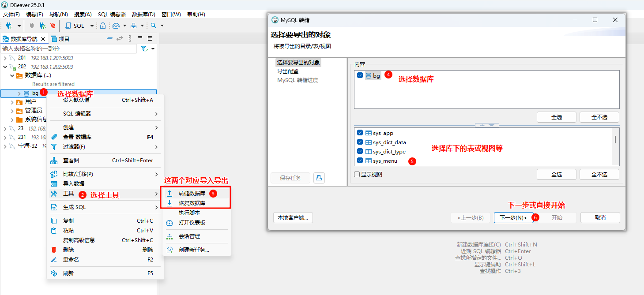Click the task icon beside 保存任务

(319, 178)
